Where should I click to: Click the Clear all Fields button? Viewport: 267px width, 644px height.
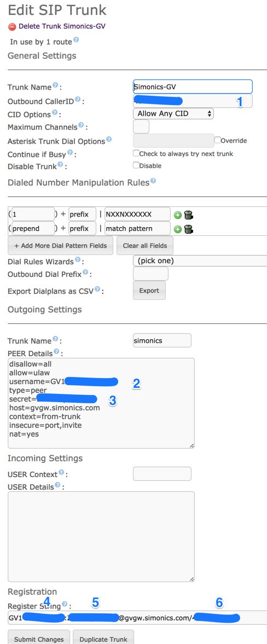(145, 246)
